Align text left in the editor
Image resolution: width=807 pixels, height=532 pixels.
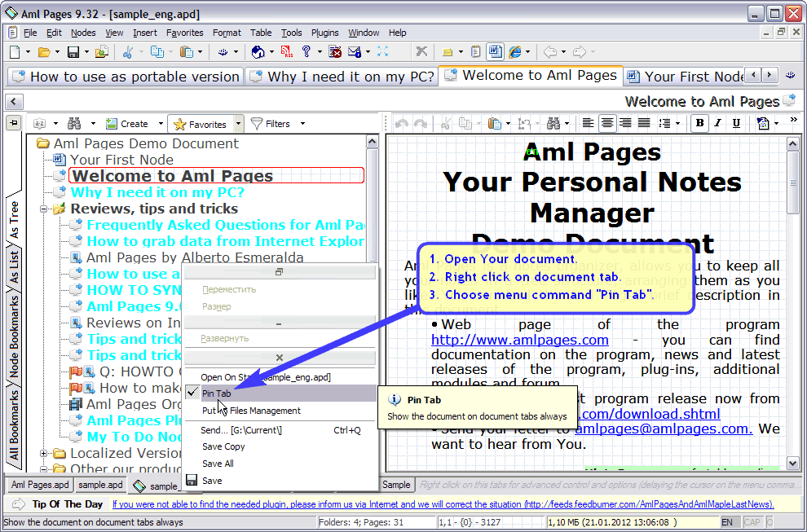click(588, 123)
